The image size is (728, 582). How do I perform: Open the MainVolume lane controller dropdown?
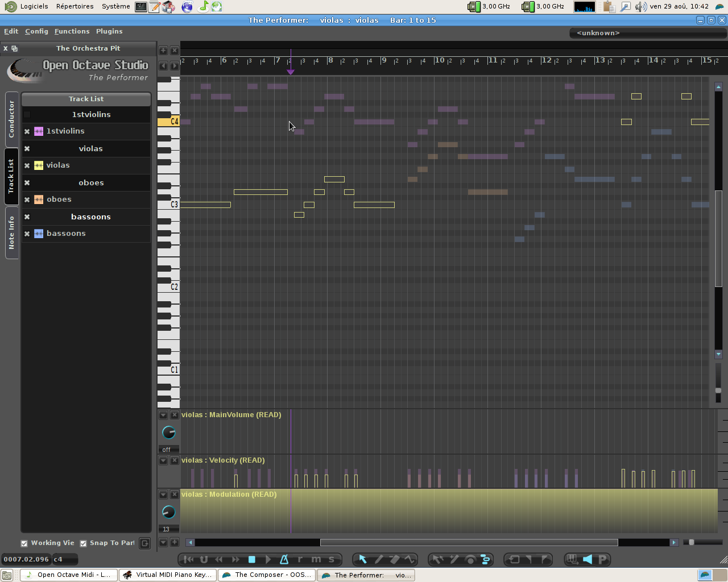tap(163, 415)
